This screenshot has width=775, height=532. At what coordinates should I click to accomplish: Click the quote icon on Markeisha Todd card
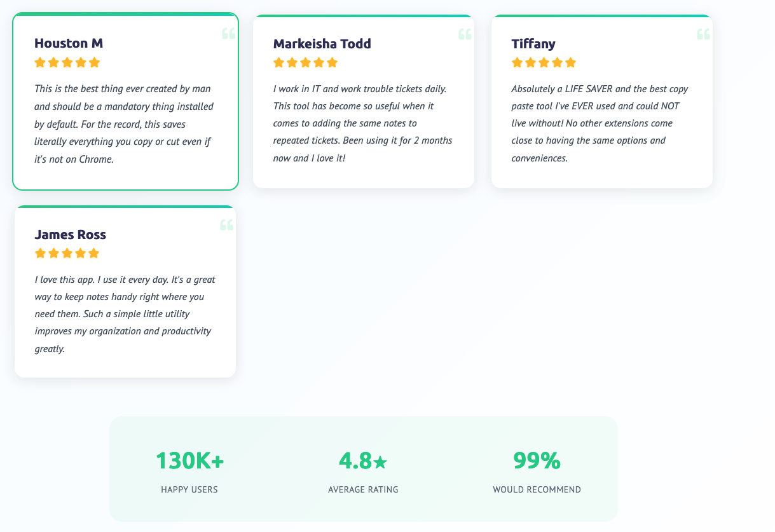465,34
